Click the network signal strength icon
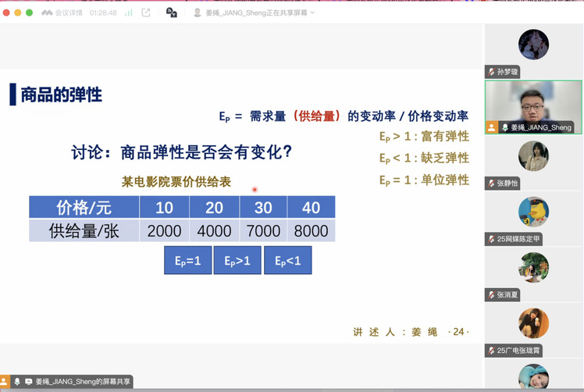This screenshot has width=584, height=392. pos(128,12)
